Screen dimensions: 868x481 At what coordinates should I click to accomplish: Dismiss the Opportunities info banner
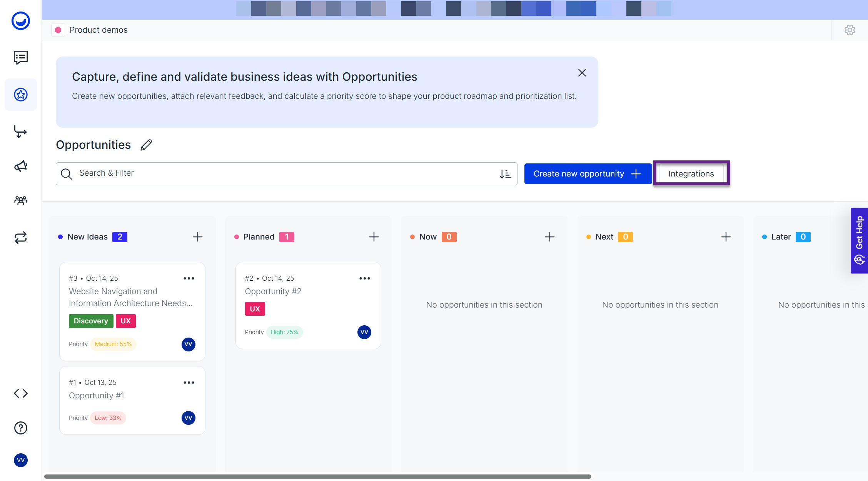[582, 73]
